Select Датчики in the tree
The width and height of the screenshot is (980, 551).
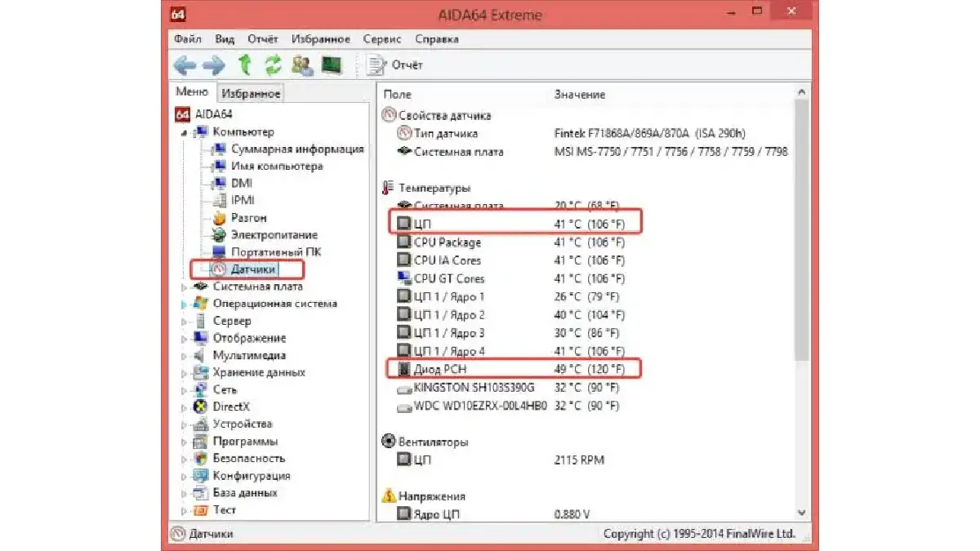click(x=253, y=269)
